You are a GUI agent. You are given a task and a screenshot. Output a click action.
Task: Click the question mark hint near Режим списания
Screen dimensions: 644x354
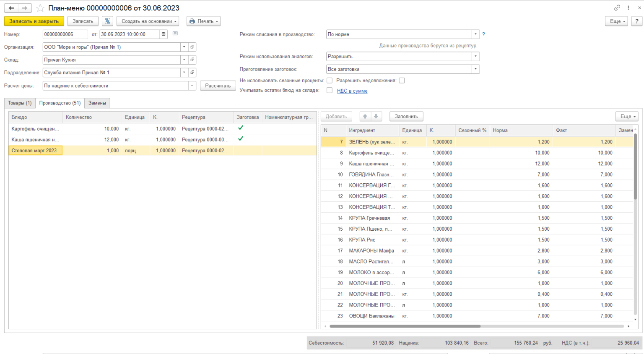pyautogui.click(x=483, y=34)
